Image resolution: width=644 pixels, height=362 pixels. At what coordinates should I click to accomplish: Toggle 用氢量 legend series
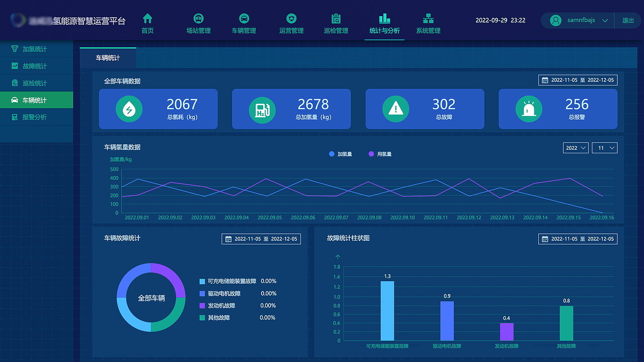[x=380, y=154]
